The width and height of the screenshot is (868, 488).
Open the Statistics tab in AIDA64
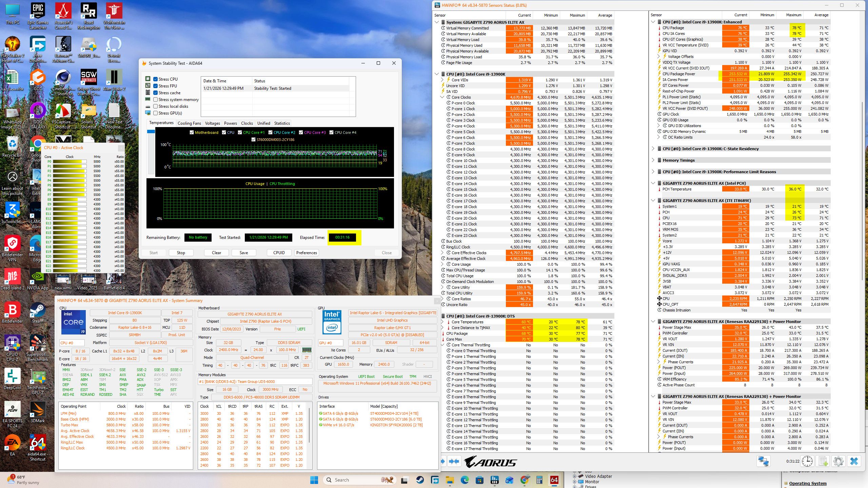pos(282,123)
